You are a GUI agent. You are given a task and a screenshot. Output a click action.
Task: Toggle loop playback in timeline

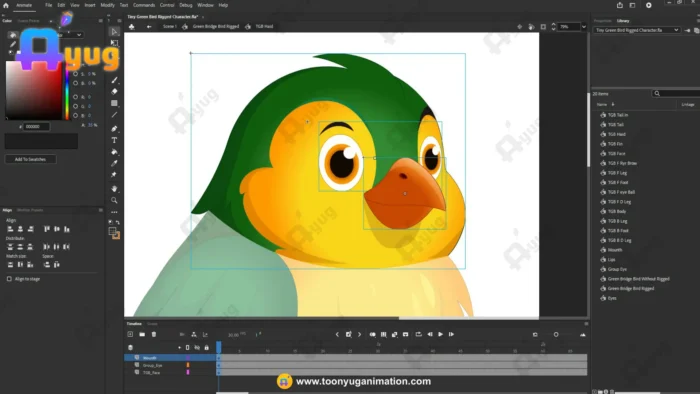point(418,334)
